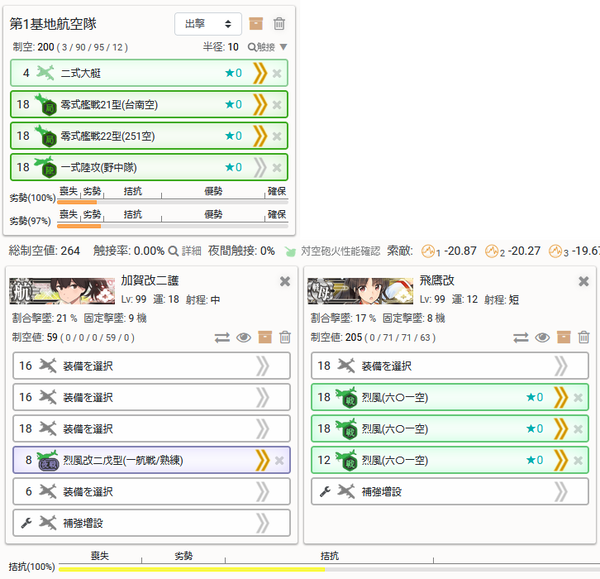
Task: Open 対空砲火性能確認 anti-air check
Action: [x=333, y=251]
